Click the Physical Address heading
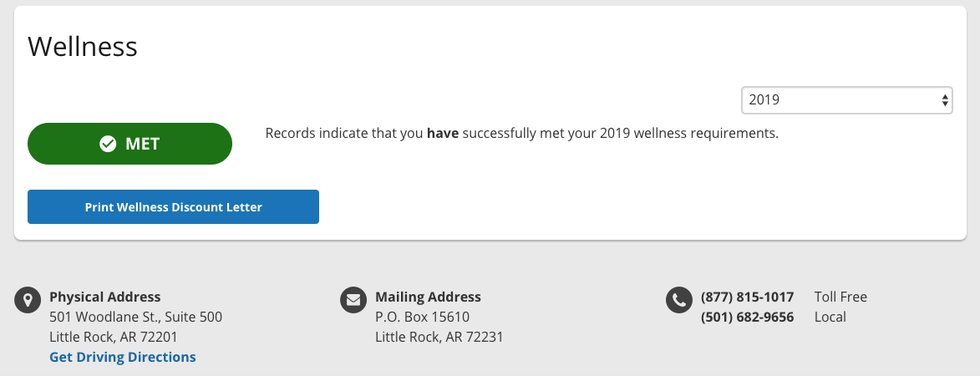Viewport: 980px width, 376px height. 105,297
